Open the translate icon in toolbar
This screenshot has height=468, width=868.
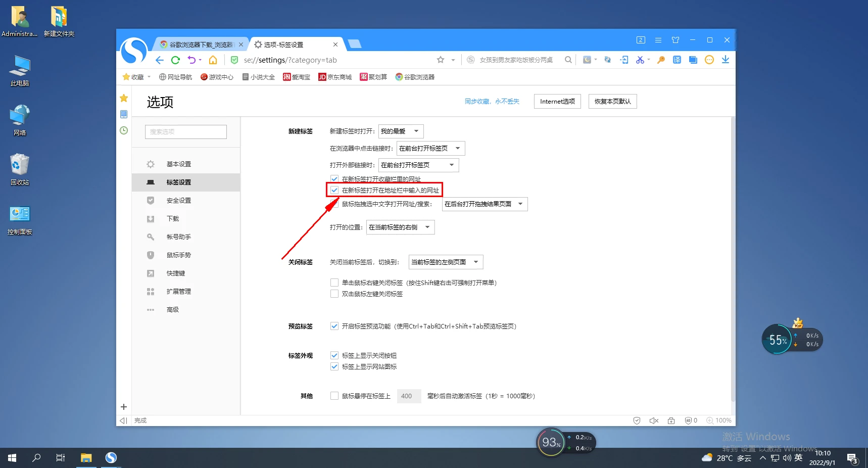pyautogui.click(x=677, y=60)
